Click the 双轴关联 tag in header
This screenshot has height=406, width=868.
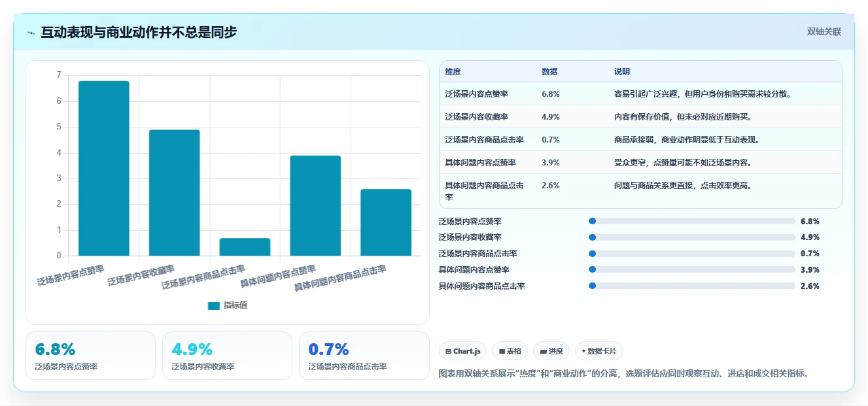(x=824, y=31)
